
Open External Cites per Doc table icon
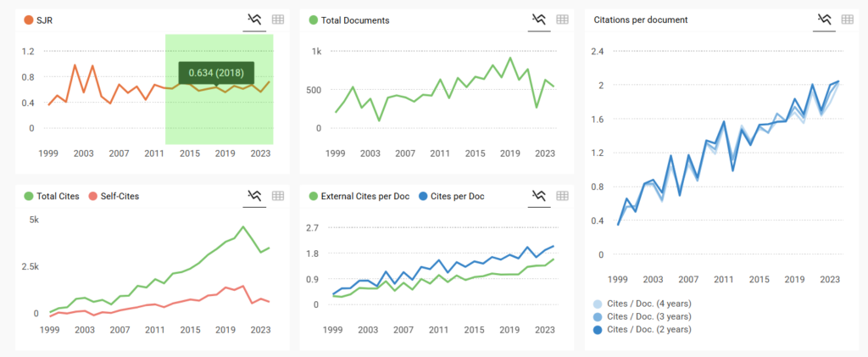[x=562, y=196]
